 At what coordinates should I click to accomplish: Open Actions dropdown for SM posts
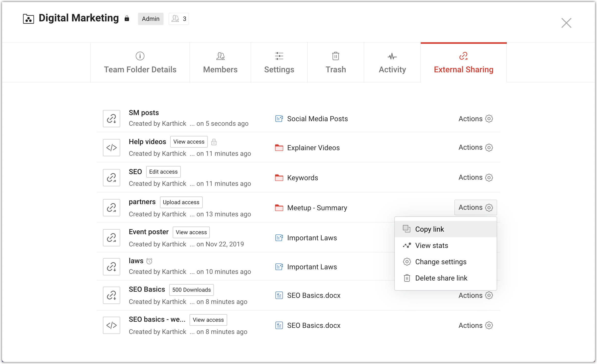475,119
